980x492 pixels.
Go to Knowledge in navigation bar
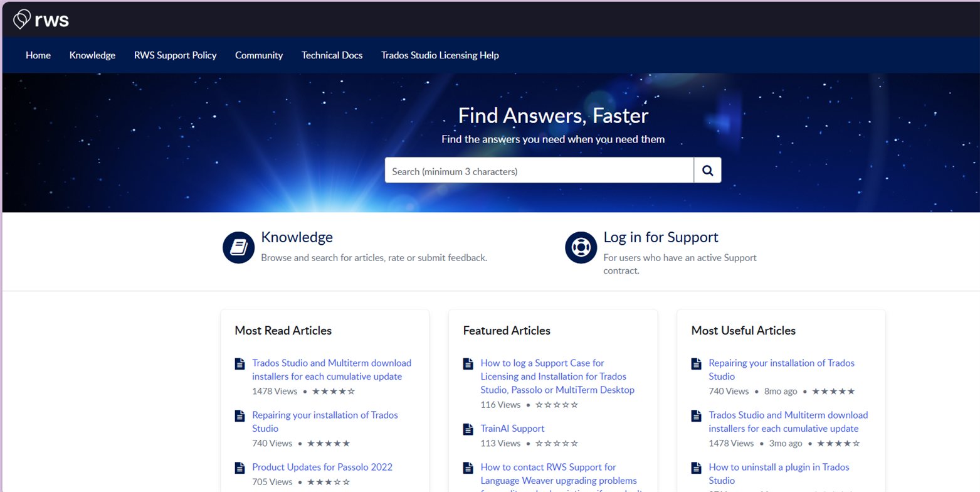[x=92, y=55]
